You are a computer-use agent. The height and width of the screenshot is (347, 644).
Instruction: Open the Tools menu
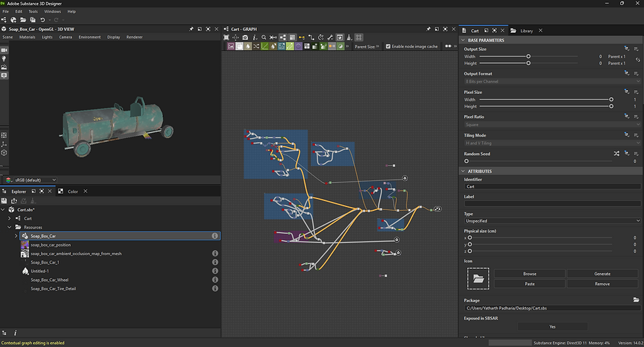tap(34, 11)
